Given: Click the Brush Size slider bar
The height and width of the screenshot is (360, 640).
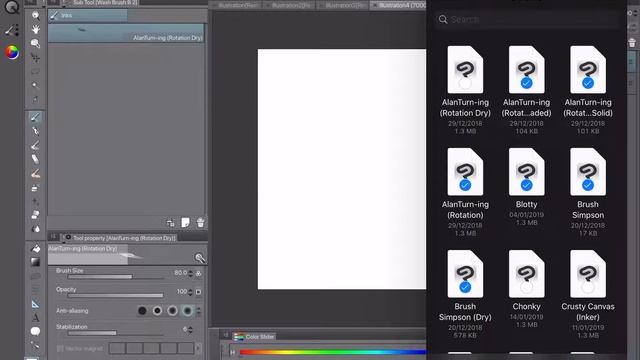Looking at the screenshot, I should pyautogui.click(x=116, y=277).
